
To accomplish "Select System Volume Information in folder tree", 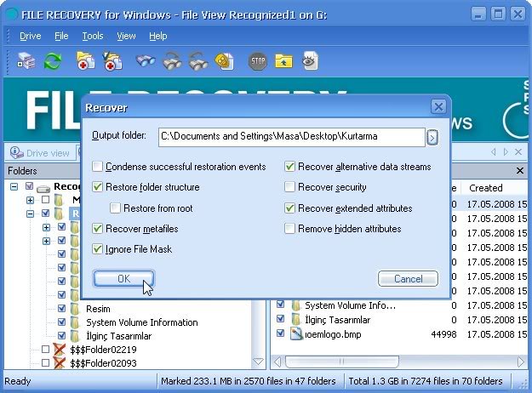I will click(x=142, y=322).
